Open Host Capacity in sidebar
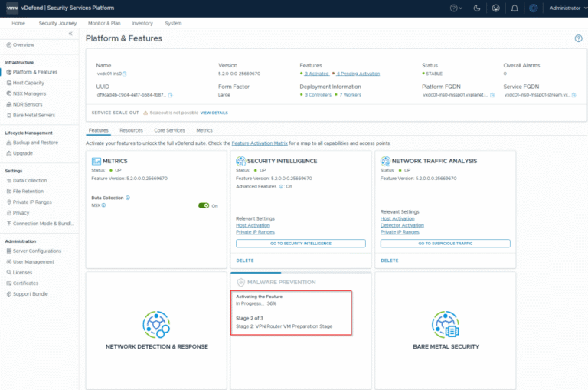This screenshot has height=390, width=588. click(x=25, y=83)
